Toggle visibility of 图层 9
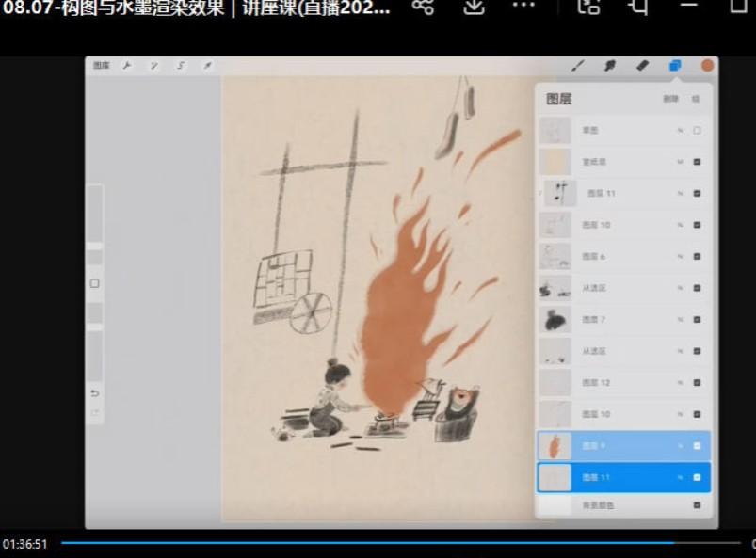Viewport: 756px width, 558px height. (697, 446)
